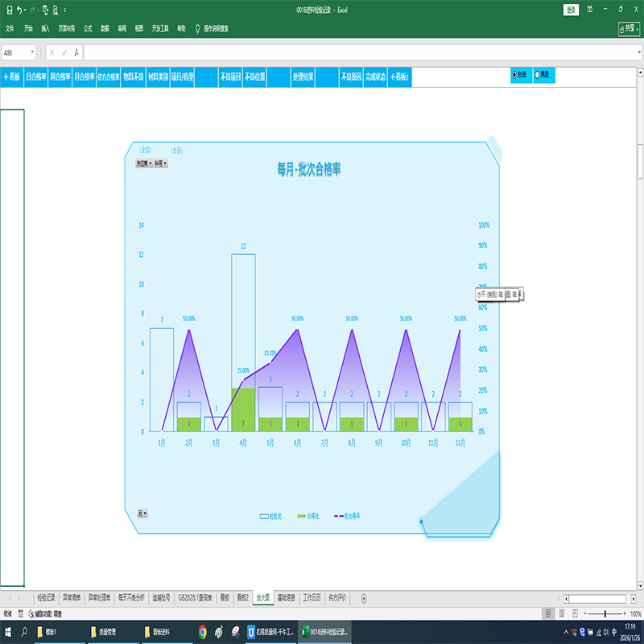Click the ←看板 navigation button
This screenshot has width=644, height=644.
(12, 76)
